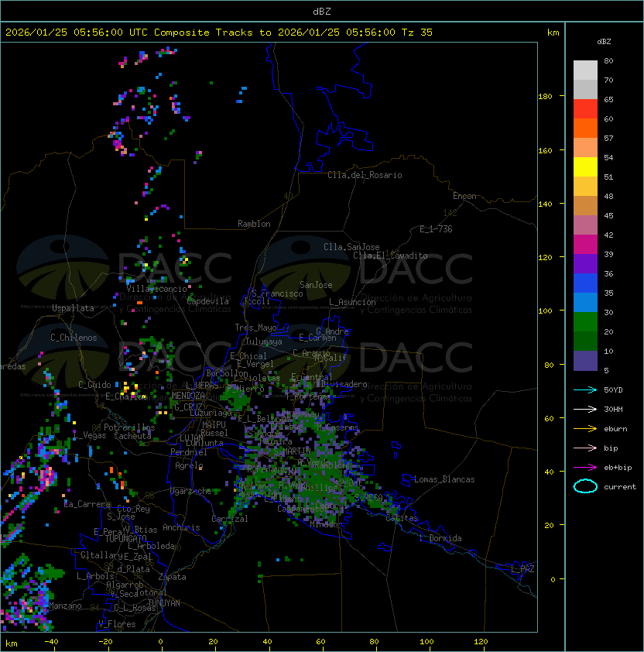The height and width of the screenshot is (652, 644).
Task: Click the Manzano label
Action: pyautogui.click(x=65, y=606)
